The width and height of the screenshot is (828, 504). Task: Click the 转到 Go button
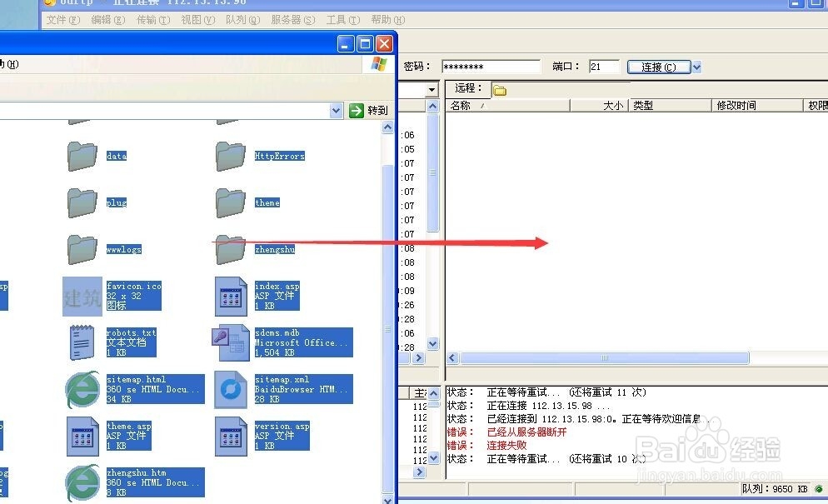point(368,111)
